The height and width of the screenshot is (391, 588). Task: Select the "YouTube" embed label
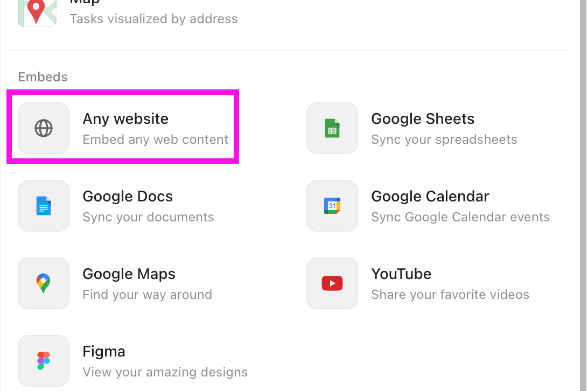401,274
